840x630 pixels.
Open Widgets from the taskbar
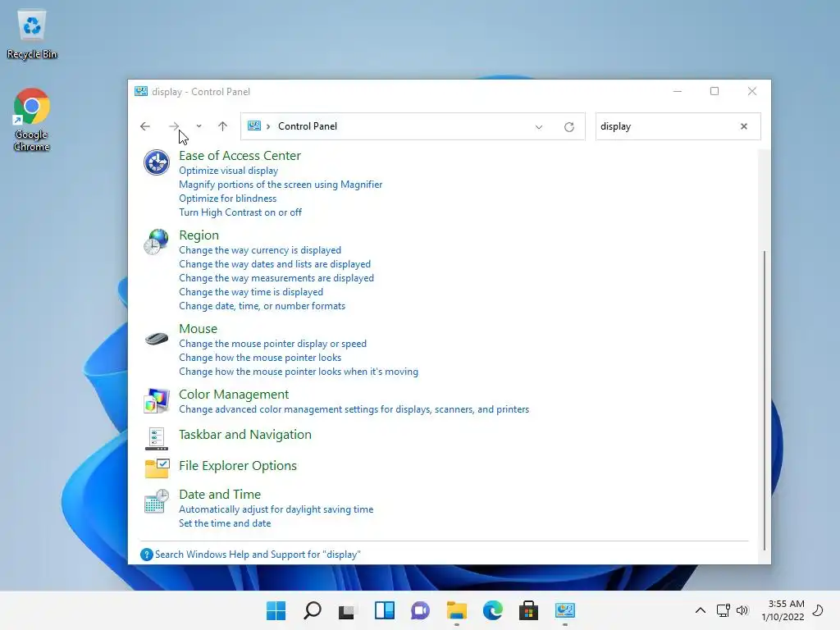[385, 610]
